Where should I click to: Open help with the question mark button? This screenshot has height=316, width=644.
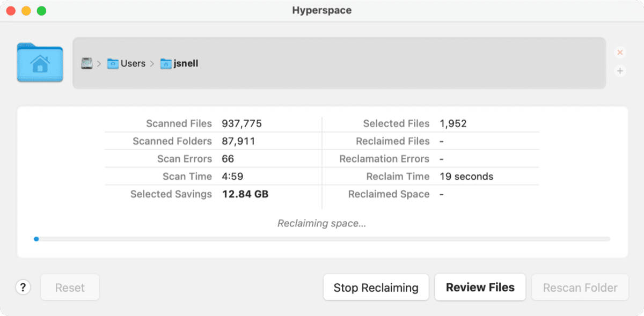coord(23,288)
